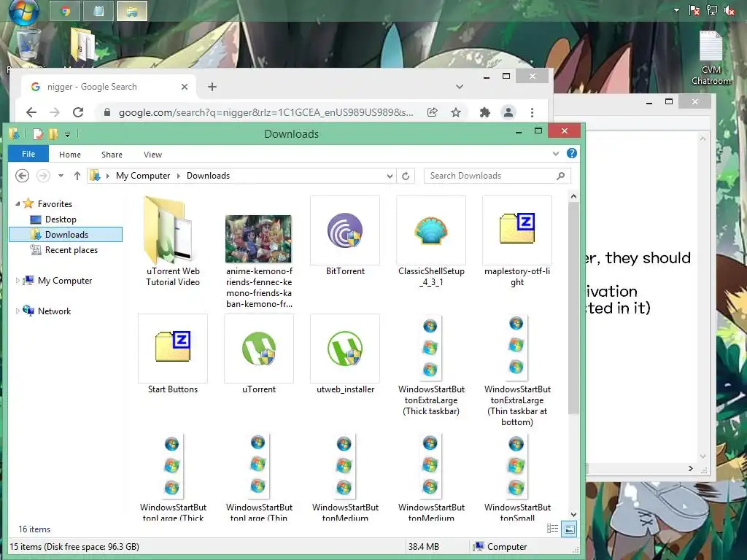The width and height of the screenshot is (747, 560).
Task: Select the ClassicShellSetup_4_3_1 file icon
Action: tap(431, 230)
